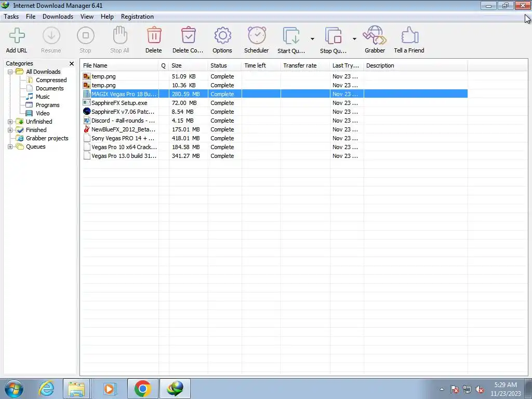Select SapphireFX Setup.exe download
This screenshot has height=399, width=532.
(274, 103)
